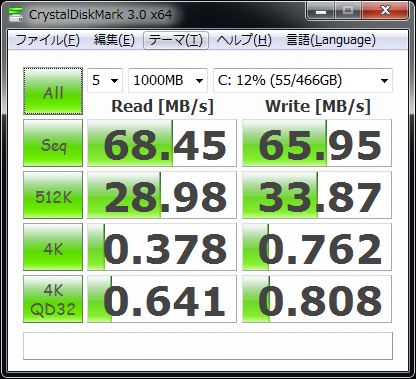Expand the C: 12% drive dropdown
The height and width of the screenshot is (379, 416).
[303, 80]
